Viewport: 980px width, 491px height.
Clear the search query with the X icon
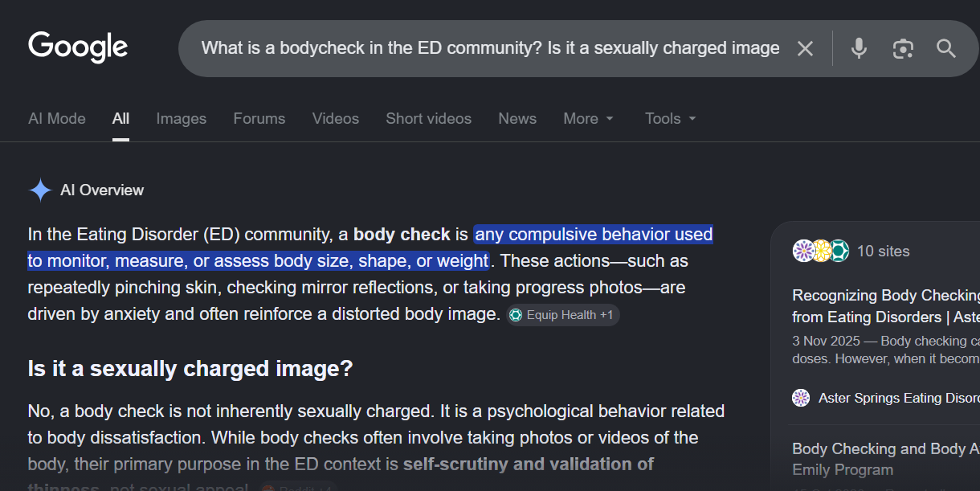pyautogui.click(x=805, y=49)
